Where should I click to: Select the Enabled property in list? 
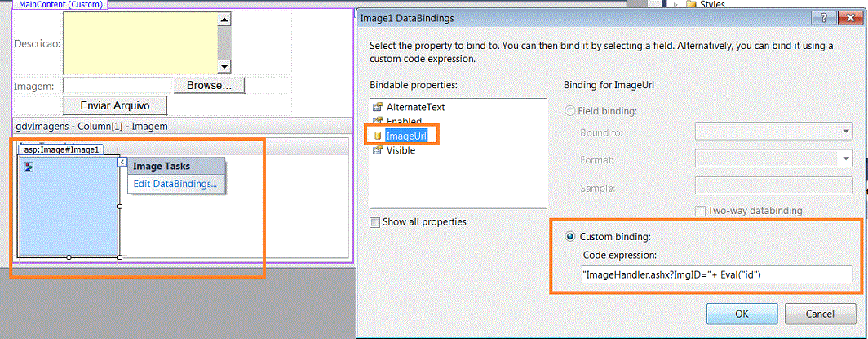tap(404, 120)
